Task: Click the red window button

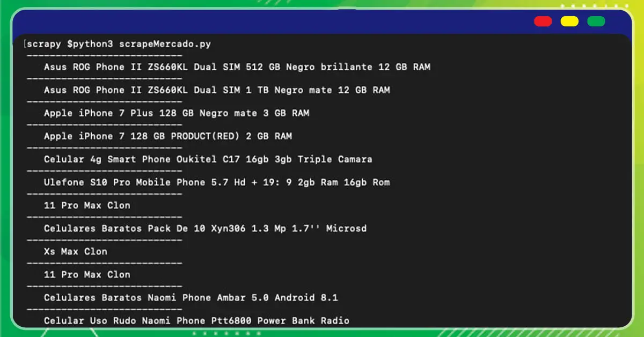Action: pos(543,21)
